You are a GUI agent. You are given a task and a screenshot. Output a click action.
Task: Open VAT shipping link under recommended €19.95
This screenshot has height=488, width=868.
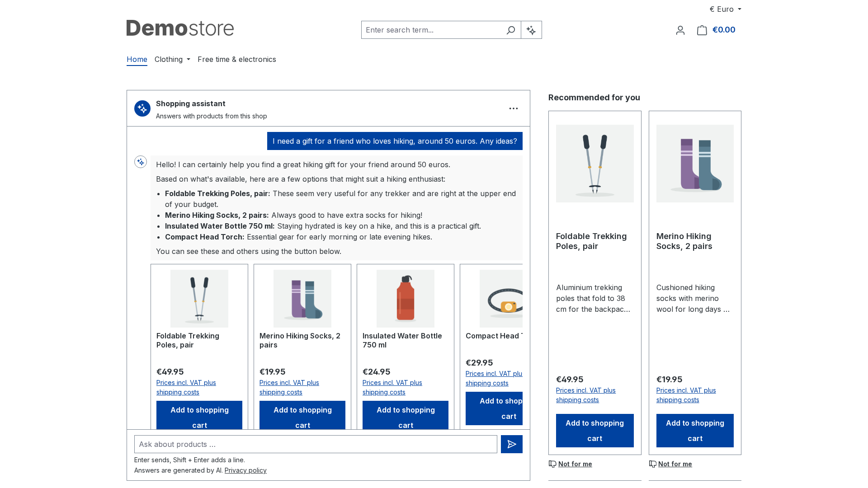[686, 395]
